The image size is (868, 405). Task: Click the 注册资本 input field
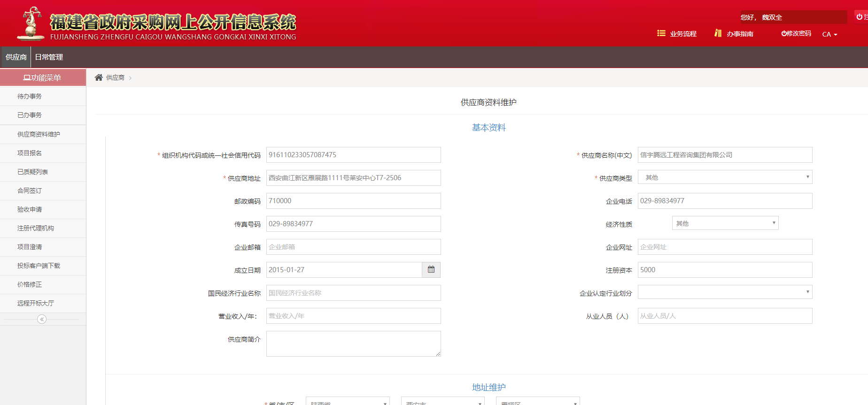(x=725, y=270)
